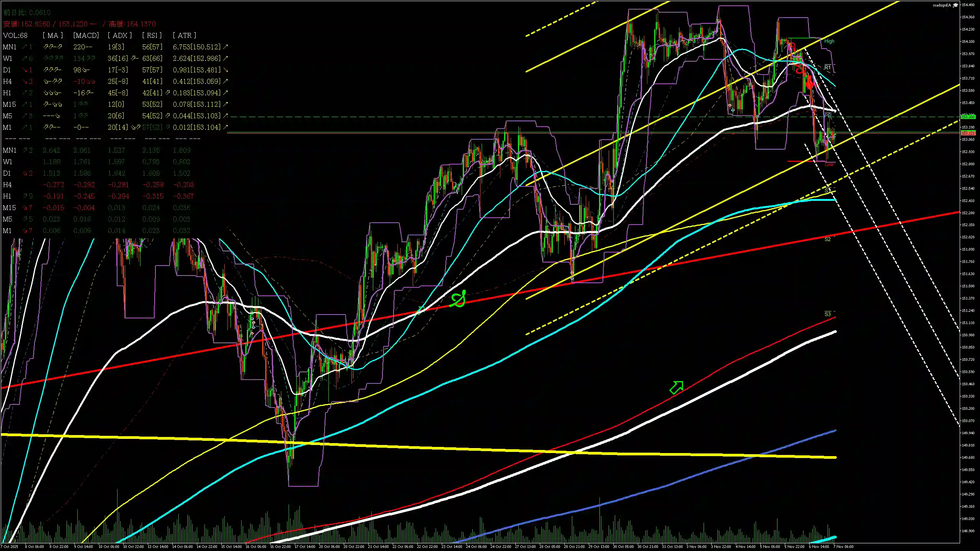The image size is (980, 551).
Task: Select the red Low level label
Action: [829, 165]
